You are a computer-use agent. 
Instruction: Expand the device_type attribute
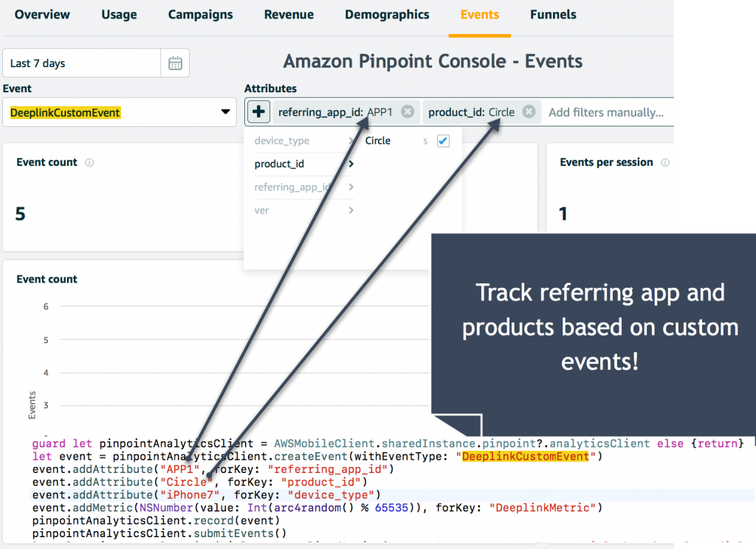pos(303,141)
